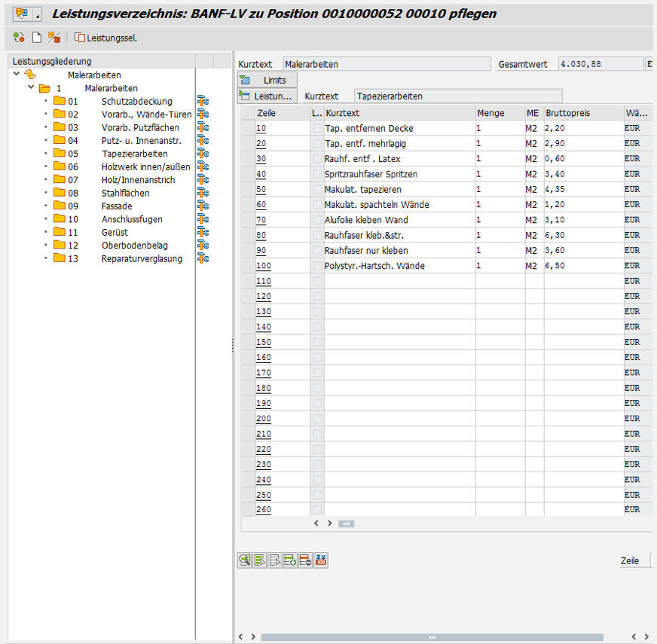This screenshot has height=644, width=657.
Task: Click the other purchase requisition icon
Action: pos(19,37)
